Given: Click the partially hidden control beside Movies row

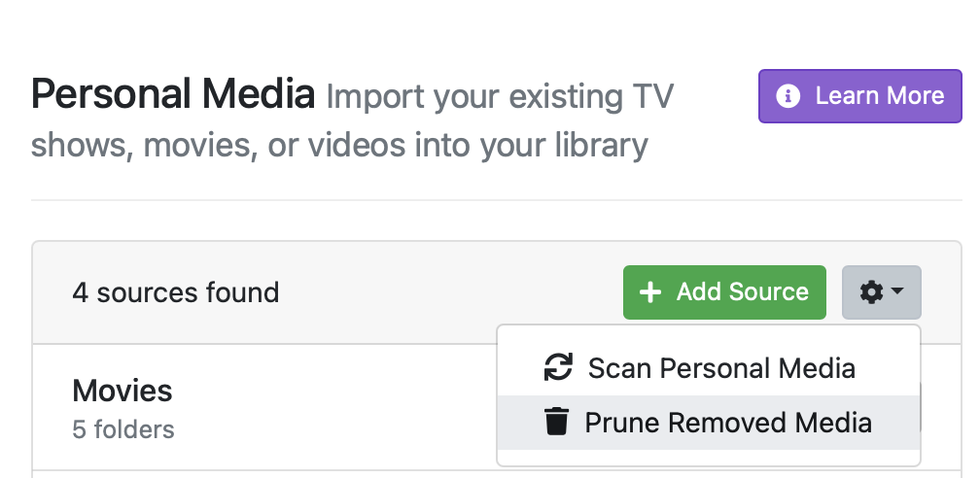Looking at the screenshot, I should [x=920, y=406].
